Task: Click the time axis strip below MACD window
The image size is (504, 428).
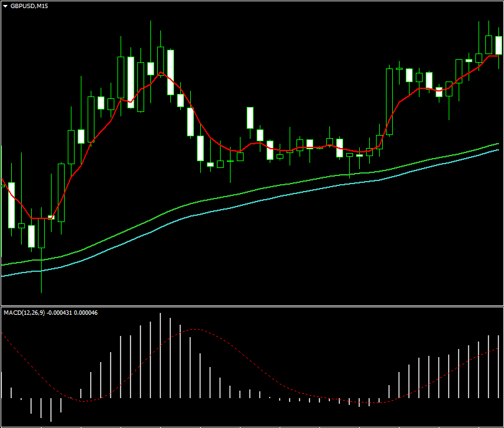Action: 252,425
